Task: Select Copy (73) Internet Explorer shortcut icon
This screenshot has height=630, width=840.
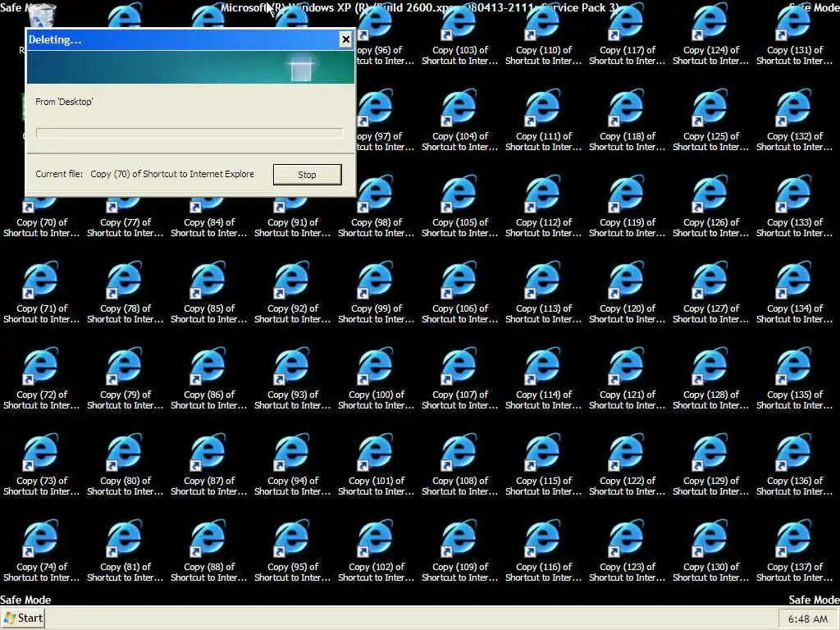Action: (41, 452)
